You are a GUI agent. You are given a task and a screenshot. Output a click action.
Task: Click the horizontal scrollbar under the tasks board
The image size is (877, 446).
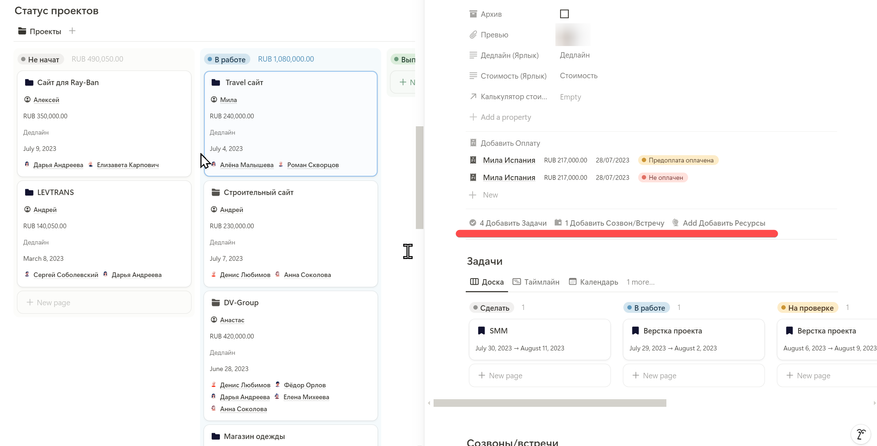coord(549,403)
